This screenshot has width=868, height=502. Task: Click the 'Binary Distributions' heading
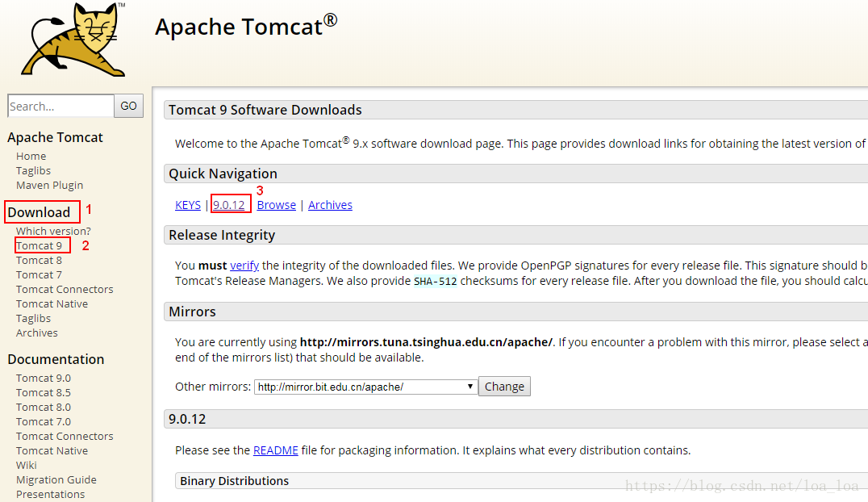click(x=234, y=481)
